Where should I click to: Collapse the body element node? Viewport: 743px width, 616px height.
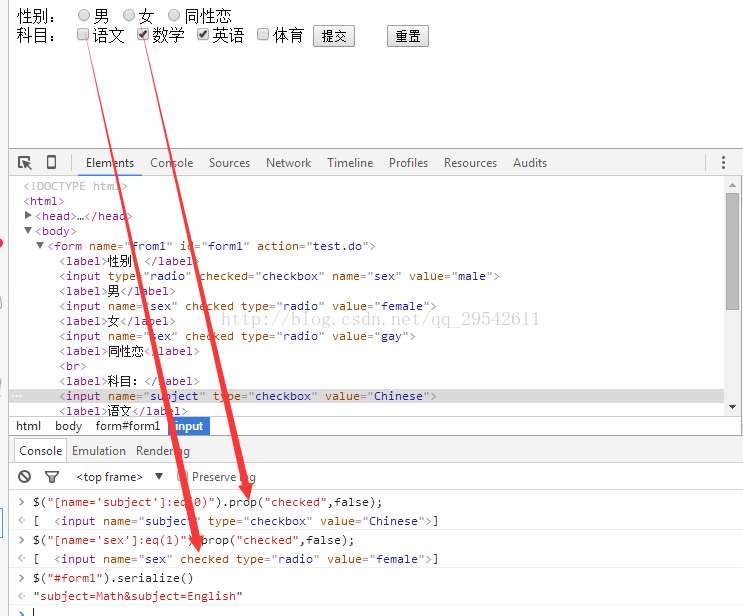pos(28,231)
